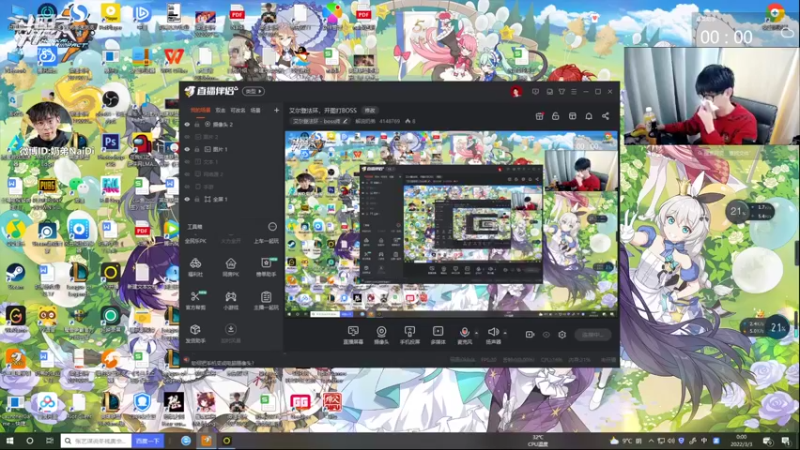Open the streamer avatar in the title bar
800x450 pixels.
click(x=516, y=92)
